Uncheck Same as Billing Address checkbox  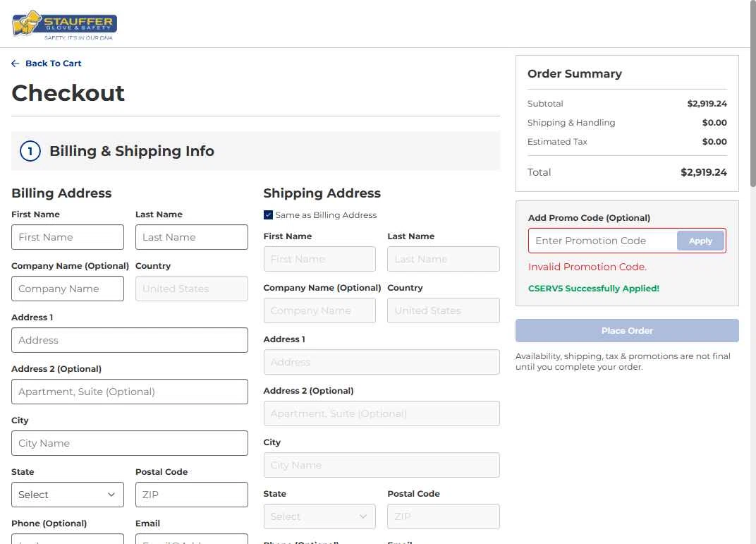coord(268,215)
